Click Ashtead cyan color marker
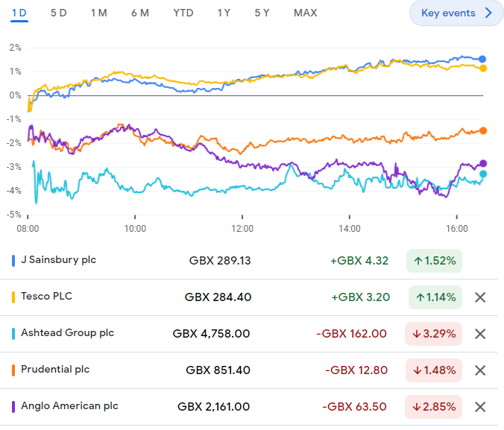 [x=13, y=334]
